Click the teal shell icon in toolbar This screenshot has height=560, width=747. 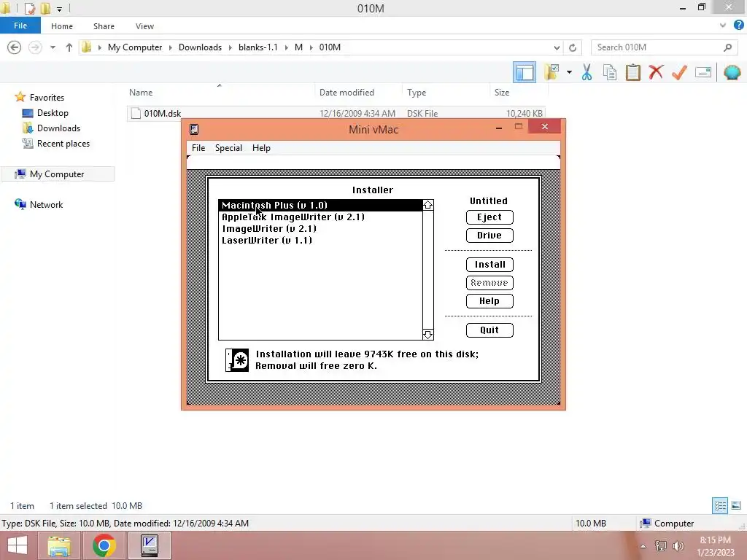[x=732, y=72]
